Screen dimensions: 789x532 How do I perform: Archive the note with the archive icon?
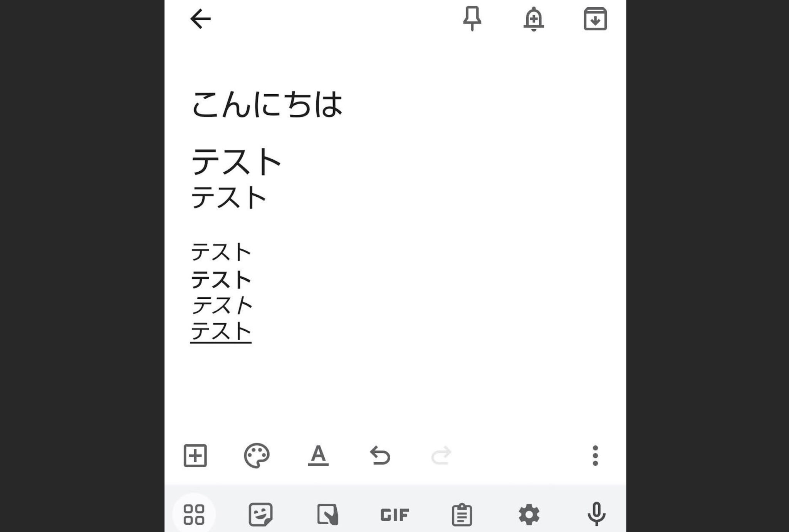pos(595,19)
